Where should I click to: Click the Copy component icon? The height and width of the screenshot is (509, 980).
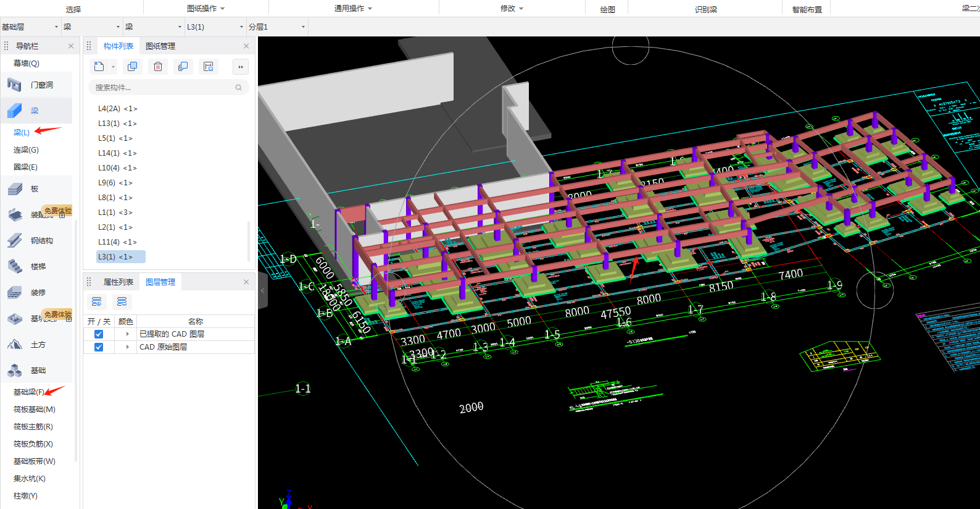pos(132,67)
